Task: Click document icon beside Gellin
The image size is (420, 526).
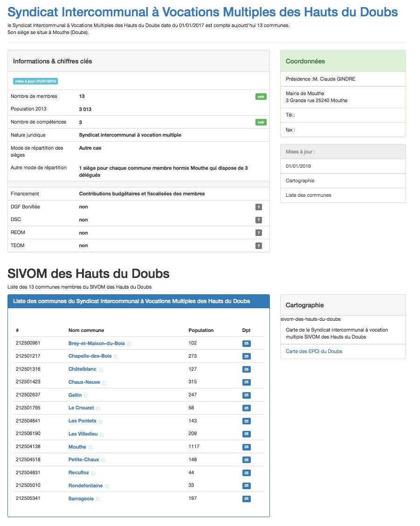Action: pos(86,395)
